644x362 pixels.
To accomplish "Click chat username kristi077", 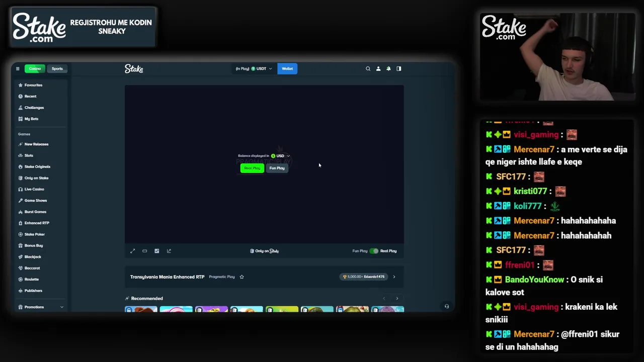I will click(x=530, y=192).
